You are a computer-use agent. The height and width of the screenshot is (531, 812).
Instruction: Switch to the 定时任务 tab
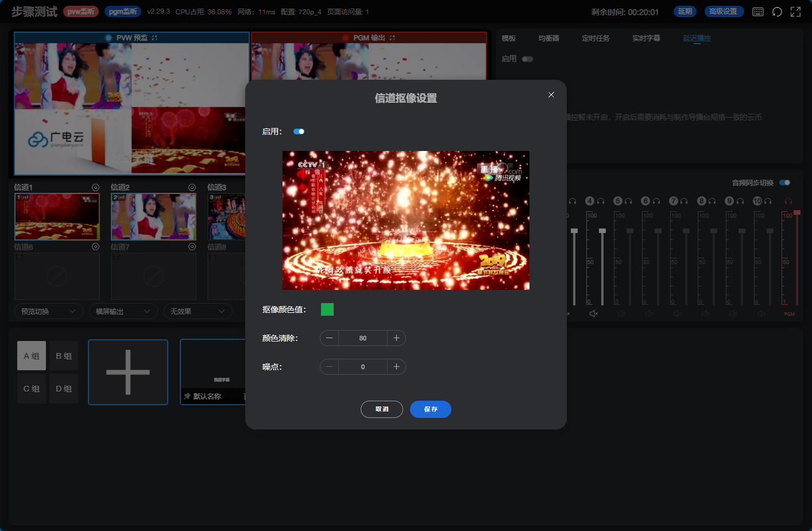click(596, 38)
